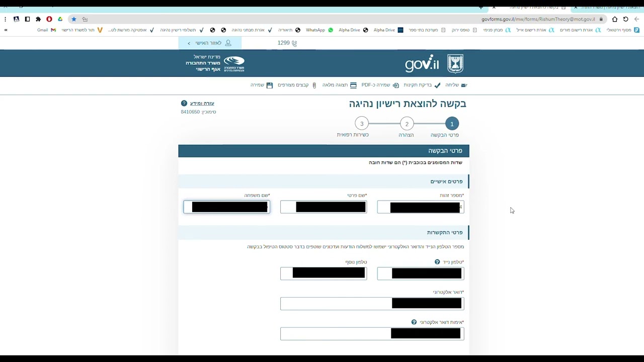This screenshot has width=644, height=362.
Task: Open the תשלומי רישיון נהיגה bookmark
Action: point(182,30)
